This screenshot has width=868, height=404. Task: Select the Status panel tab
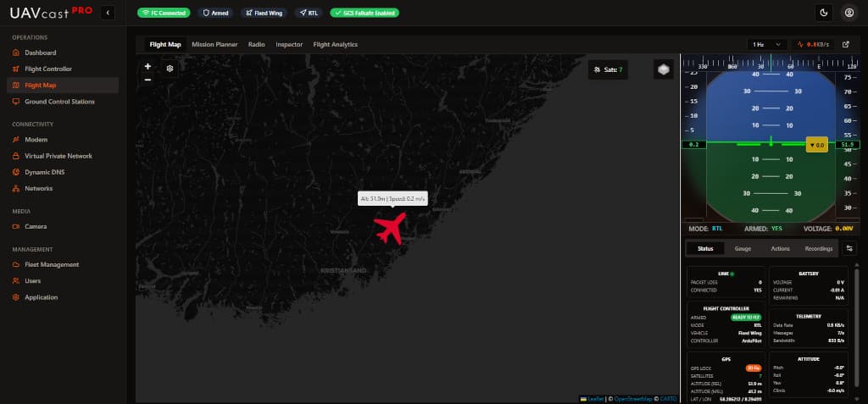pyautogui.click(x=705, y=248)
